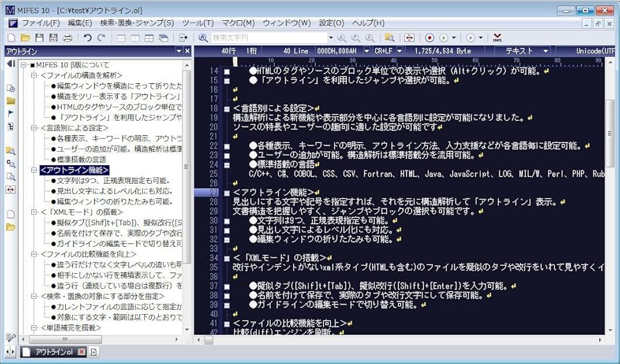Print the document via printer icon
620x364 pixels.
tap(67, 38)
